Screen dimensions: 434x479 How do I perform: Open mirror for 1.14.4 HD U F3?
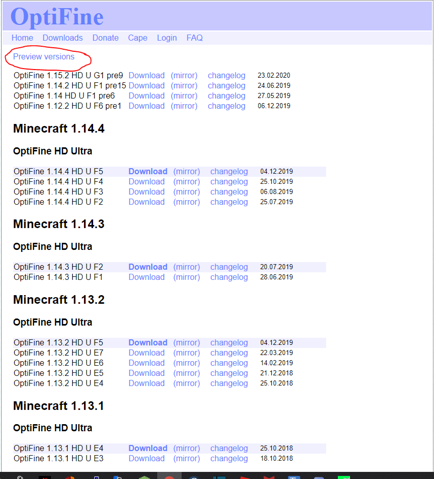[x=187, y=192]
